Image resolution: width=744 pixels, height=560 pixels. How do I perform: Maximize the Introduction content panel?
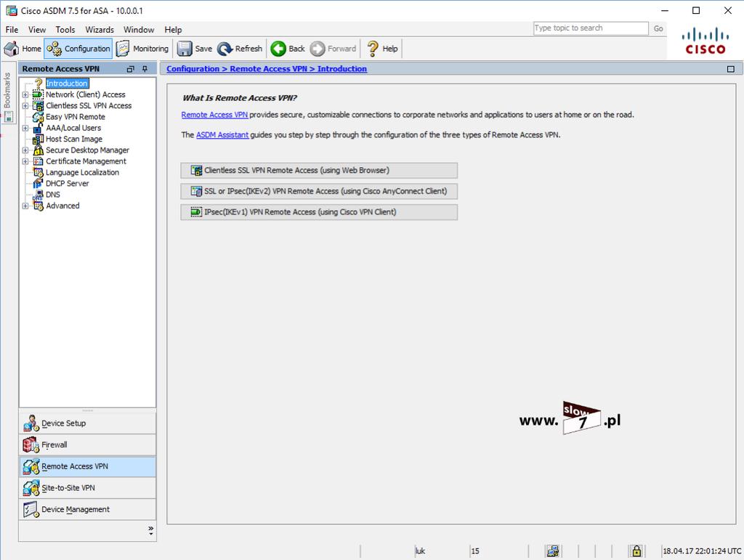731,69
